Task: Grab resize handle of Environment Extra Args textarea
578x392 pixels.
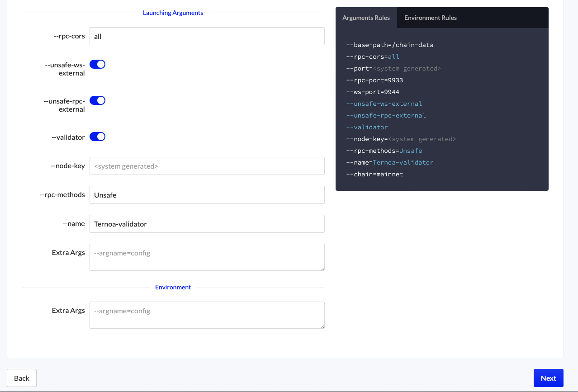Action: click(322, 326)
